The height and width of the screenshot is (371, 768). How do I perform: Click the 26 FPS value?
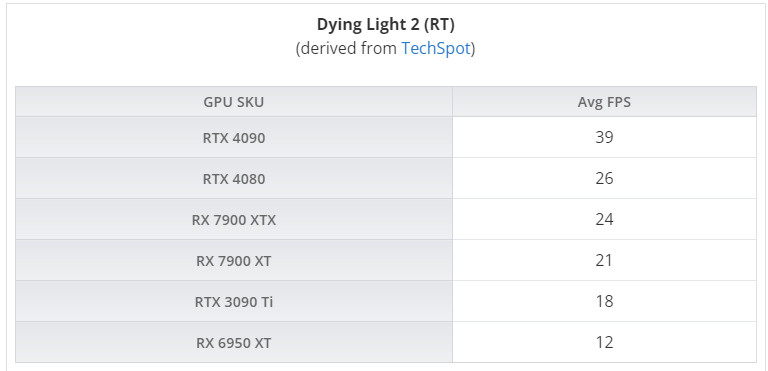click(x=604, y=178)
